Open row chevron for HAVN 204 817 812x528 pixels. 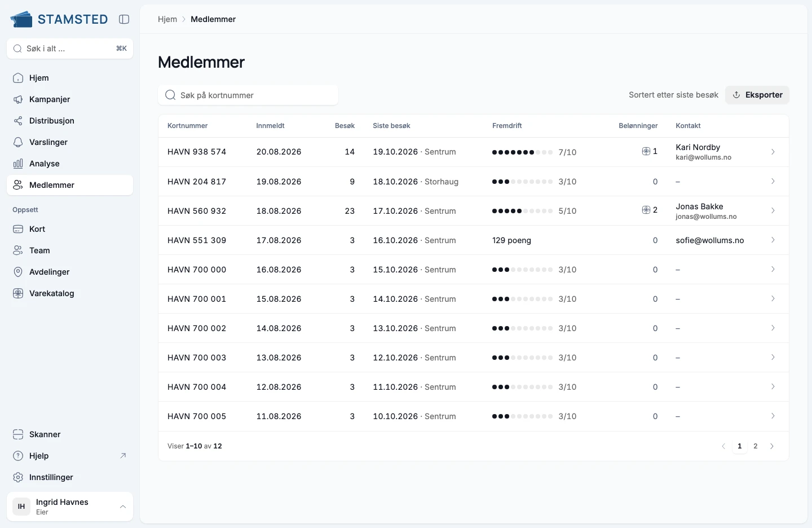tap(773, 181)
